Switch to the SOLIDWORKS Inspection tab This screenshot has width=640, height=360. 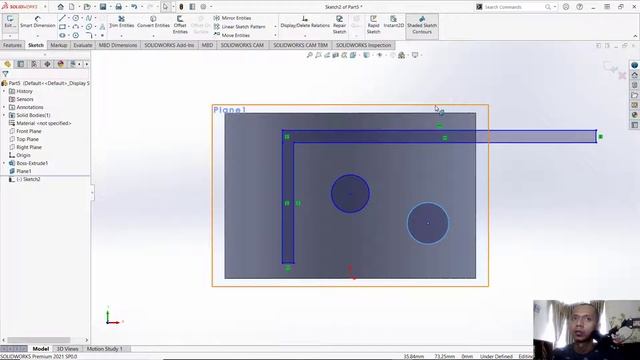pyautogui.click(x=363, y=45)
